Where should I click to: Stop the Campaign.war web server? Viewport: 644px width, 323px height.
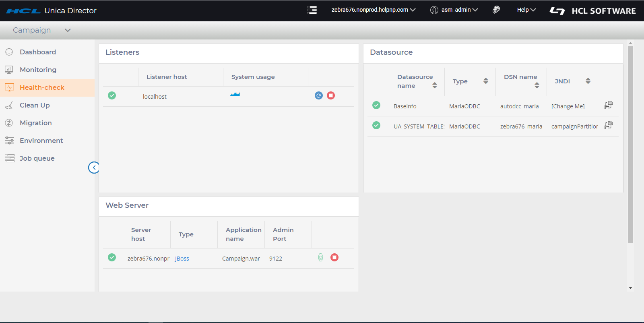(334, 257)
